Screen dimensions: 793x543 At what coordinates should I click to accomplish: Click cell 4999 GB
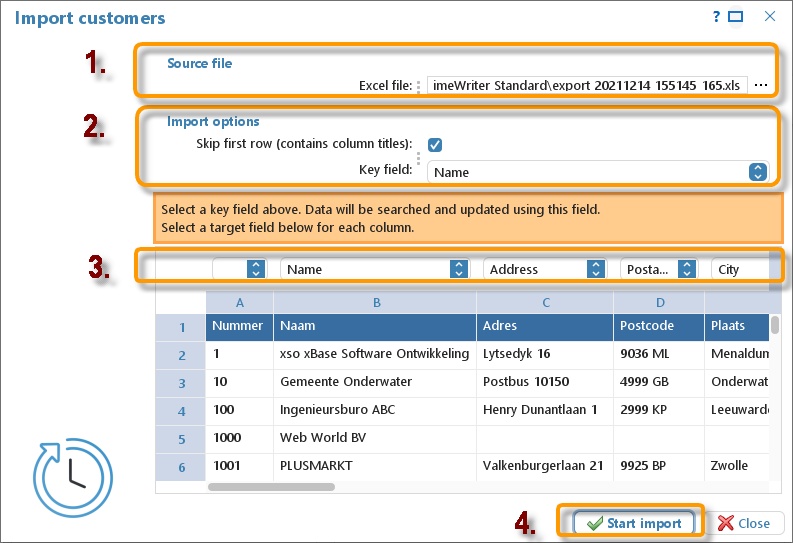coord(659,382)
